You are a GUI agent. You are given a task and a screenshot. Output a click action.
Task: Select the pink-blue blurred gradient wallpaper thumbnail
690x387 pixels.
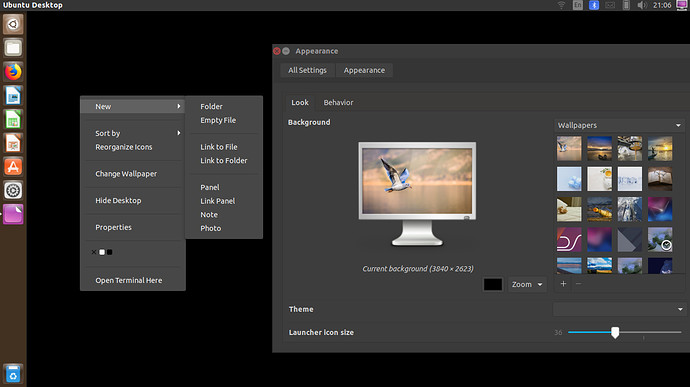(x=599, y=240)
